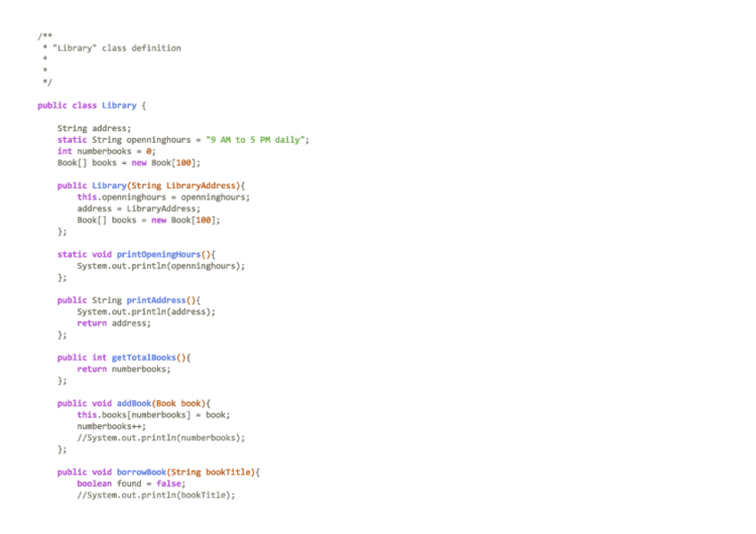The width and height of the screenshot is (756, 534).
Task: Click the addBook method name
Action: (134, 403)
